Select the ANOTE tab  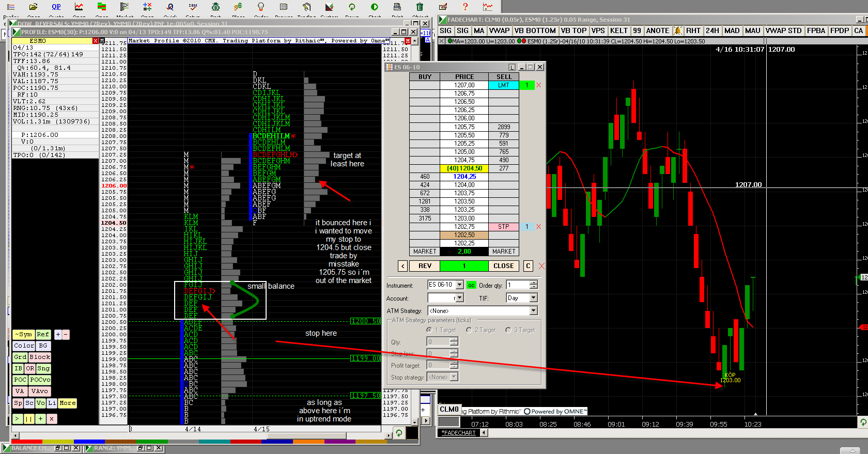pyautogui.click(x=657, y=31)
